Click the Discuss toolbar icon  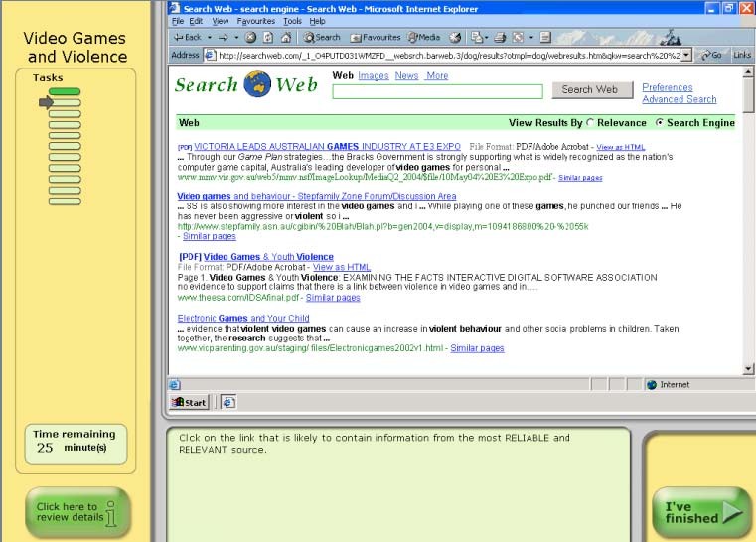545,37
